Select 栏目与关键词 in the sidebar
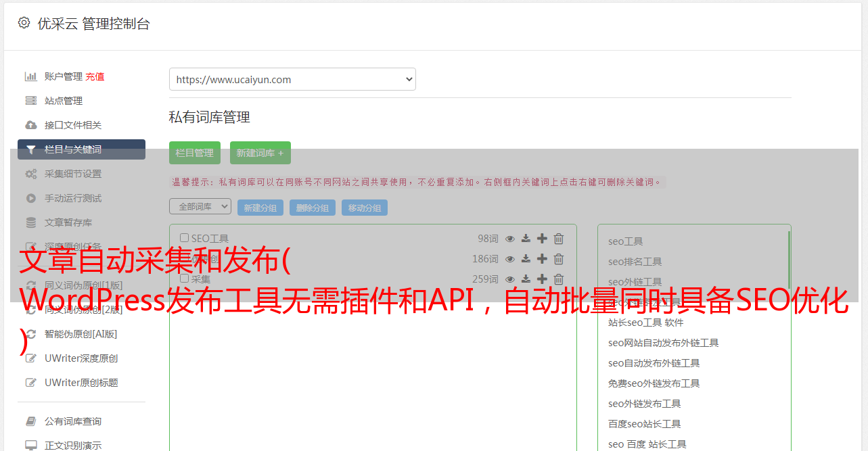Image resolution: width=868 pixels, height=451 pixels. [x=81, y=149]
